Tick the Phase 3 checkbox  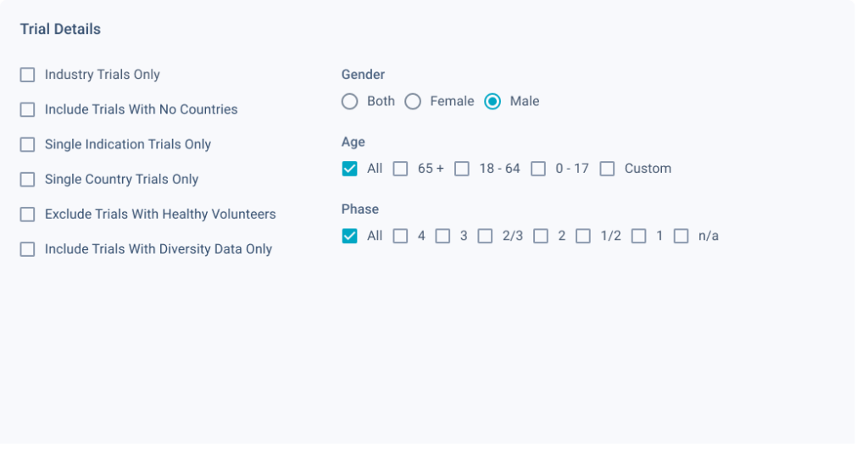click(442, 236)
